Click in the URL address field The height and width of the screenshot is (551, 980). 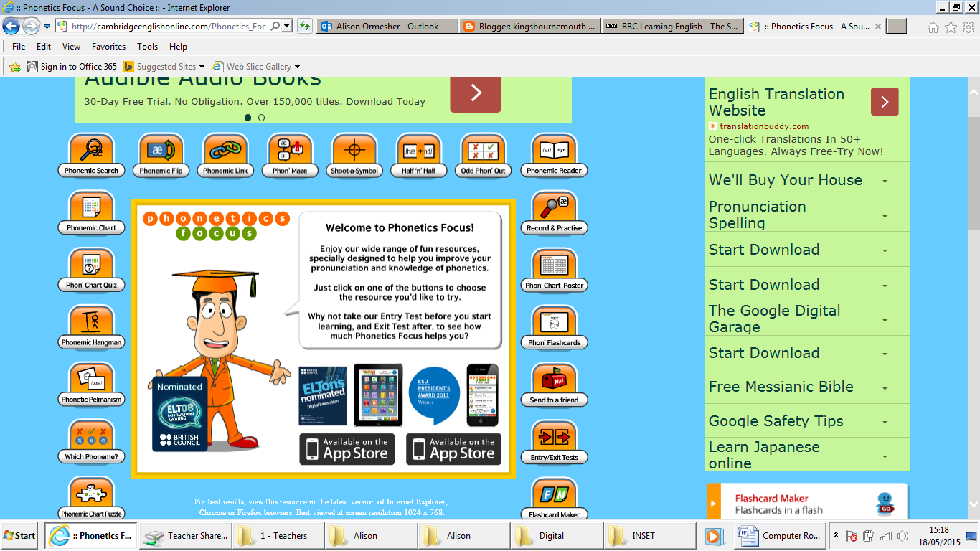[x=169, y=27]
